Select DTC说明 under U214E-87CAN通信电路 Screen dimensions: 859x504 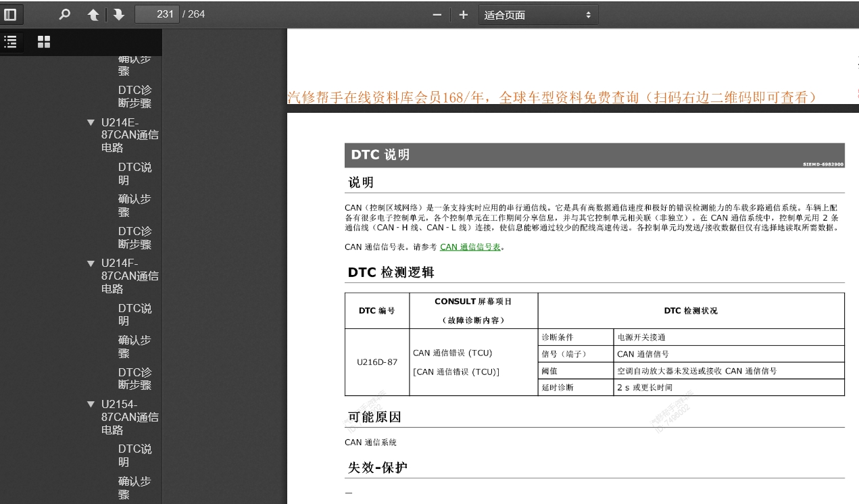coord(134,174)
